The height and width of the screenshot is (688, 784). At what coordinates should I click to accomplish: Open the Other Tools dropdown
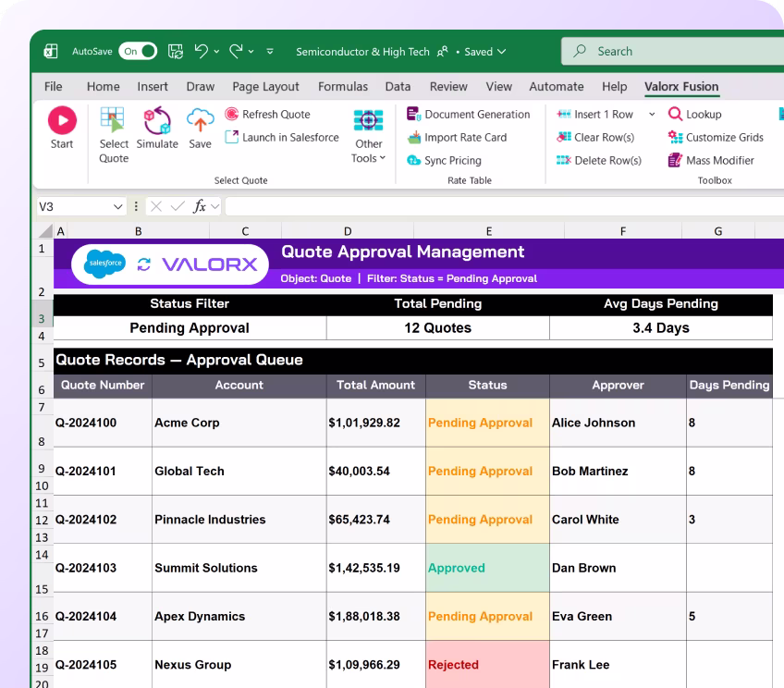click(369, 136)
